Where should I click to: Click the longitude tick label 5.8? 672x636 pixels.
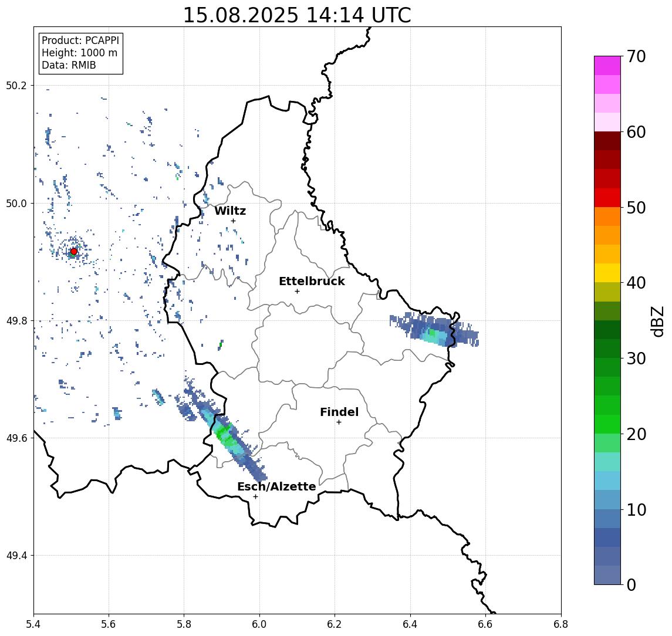(x=184, y=624)
